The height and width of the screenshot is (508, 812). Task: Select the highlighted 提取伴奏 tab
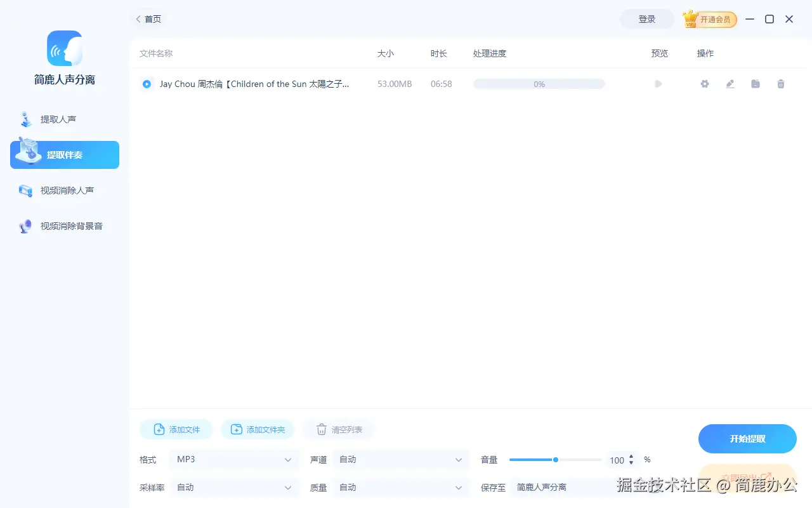click(x=64, y=154)
